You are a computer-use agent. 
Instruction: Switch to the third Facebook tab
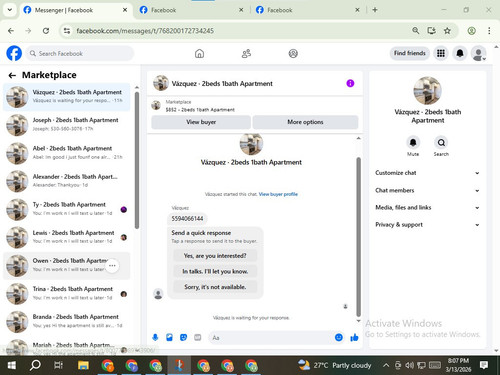click(308, 10)
